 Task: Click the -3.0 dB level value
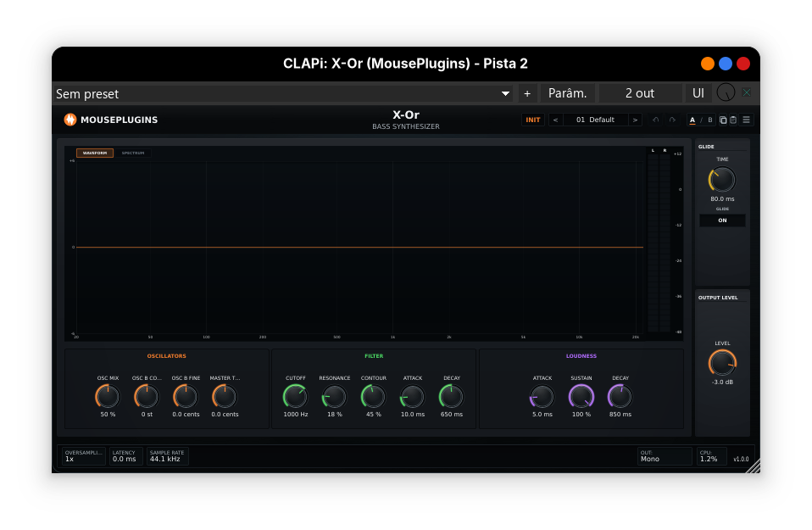click(722, 382)
